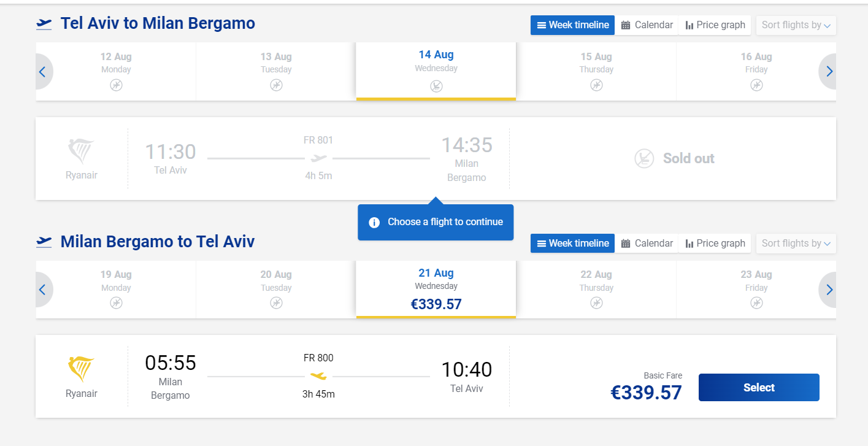Click the yellow plane icon under FR 800
This screenshot has width=868, height=446.
tap(318, 375)
